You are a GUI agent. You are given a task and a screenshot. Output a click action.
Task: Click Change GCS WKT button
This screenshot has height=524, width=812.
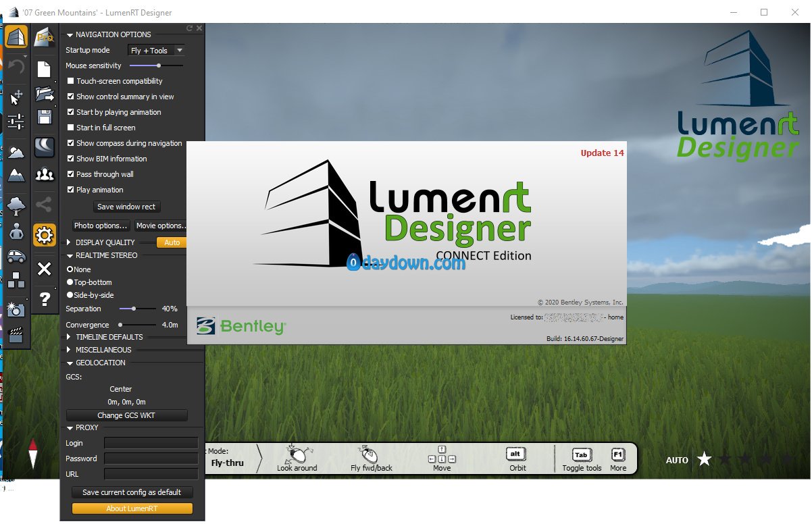[127, 415]
